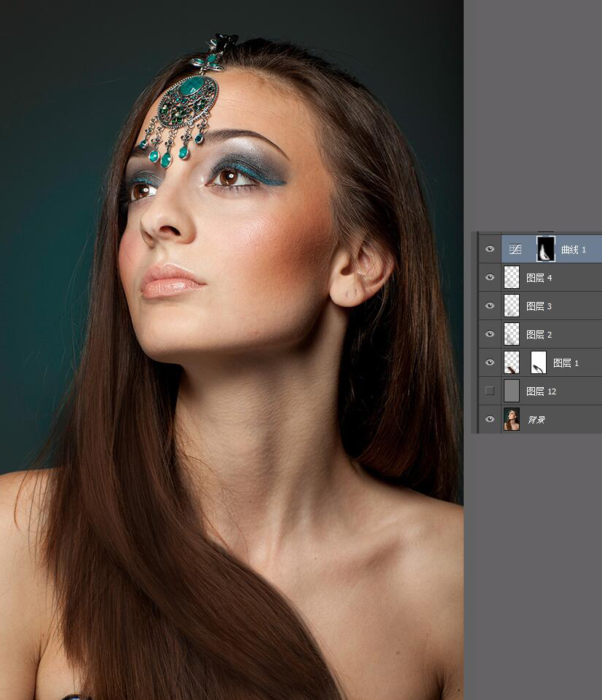The width and height of the screenshot is (602, 700).
Task: Select the 图层 2 layer thumbnail
Action: 511,334
